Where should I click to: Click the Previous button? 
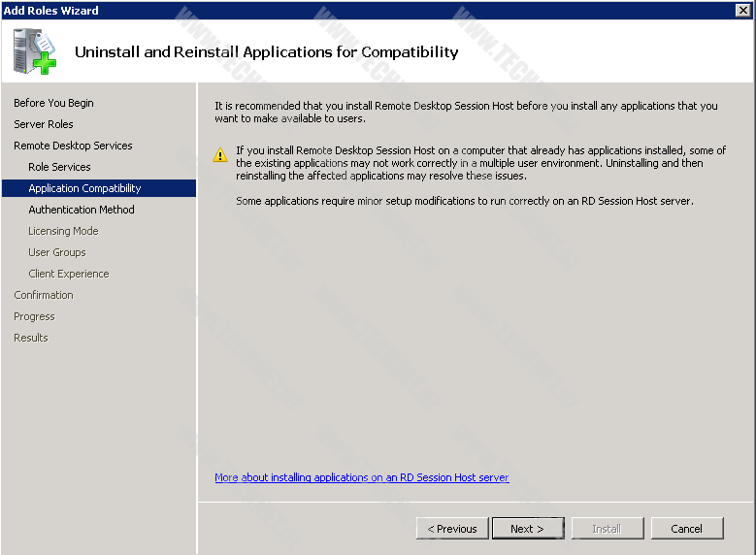(x=452, y=529)
